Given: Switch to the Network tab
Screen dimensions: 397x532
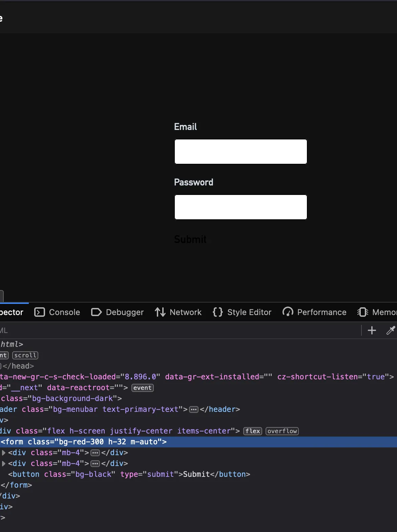Looking at the screenshot, I should (178, 312).
